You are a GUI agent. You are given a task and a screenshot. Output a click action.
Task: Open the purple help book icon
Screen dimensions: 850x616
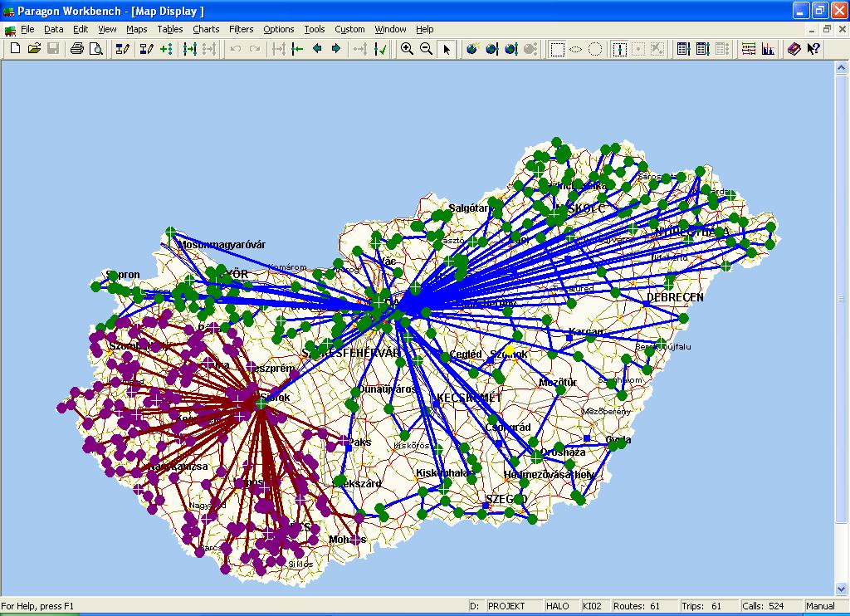point(794,49)
